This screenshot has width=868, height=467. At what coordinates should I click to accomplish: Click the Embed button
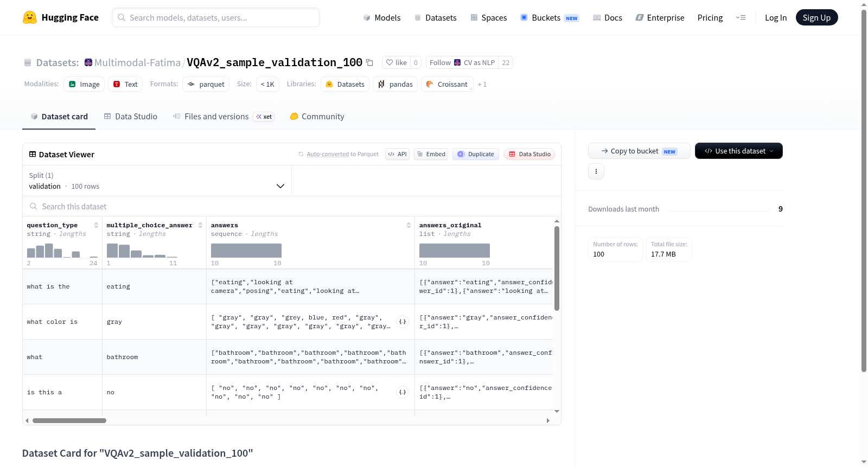[432, 154]
